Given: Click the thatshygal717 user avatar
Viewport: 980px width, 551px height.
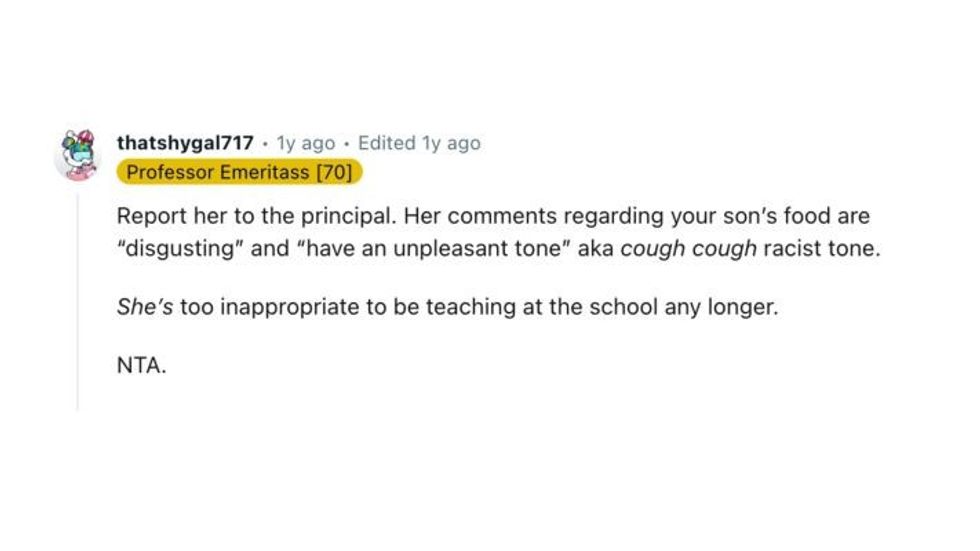Looking at the screenshot, I should click(77, 155).
